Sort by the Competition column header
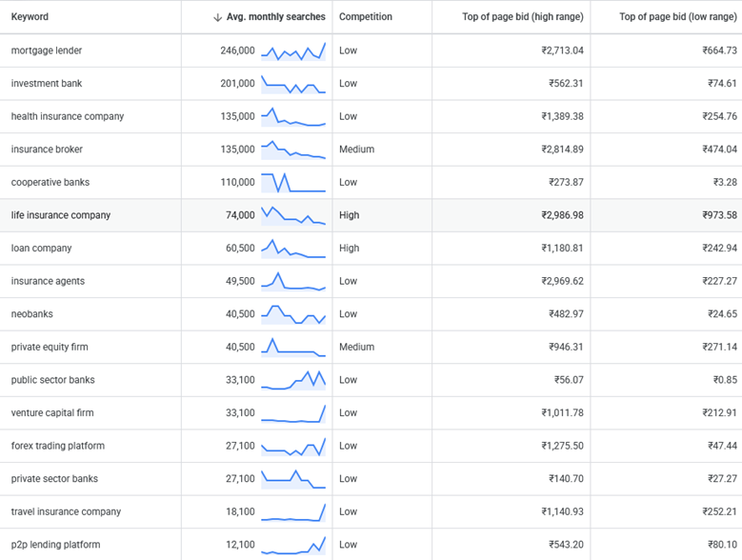This screenshot has height=560, width=742. pyautogui.click(x=365, y=17)
